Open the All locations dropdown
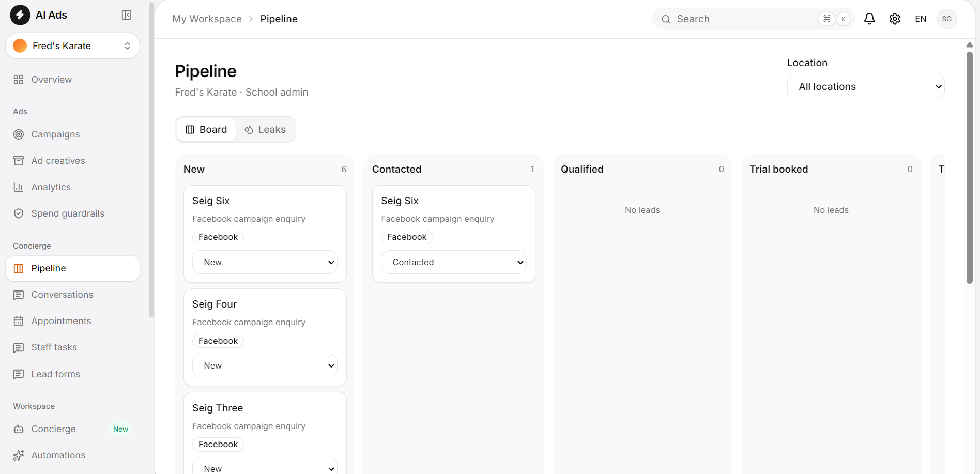 [x=866, y=87]
